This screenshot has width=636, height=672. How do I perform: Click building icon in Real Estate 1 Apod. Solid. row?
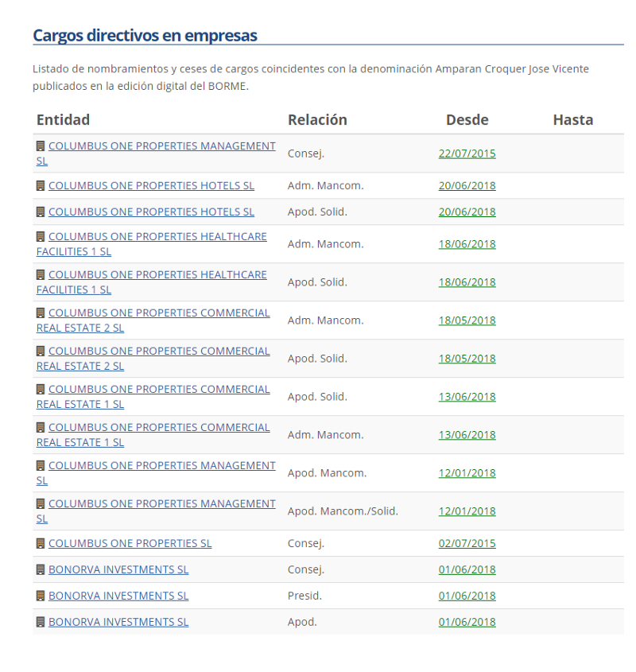[x=41, y=389]
